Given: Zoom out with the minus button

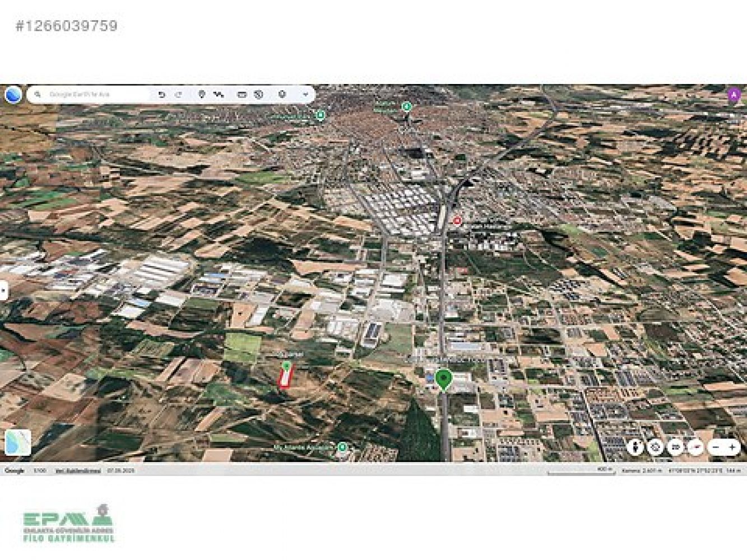Looking at the screenshot, I should tap(716, 447).
